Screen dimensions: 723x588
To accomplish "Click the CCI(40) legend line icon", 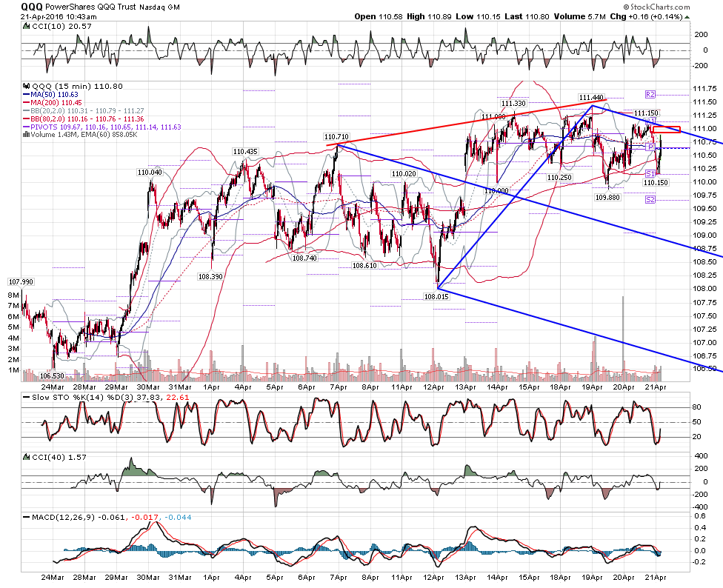I will 27,457.
